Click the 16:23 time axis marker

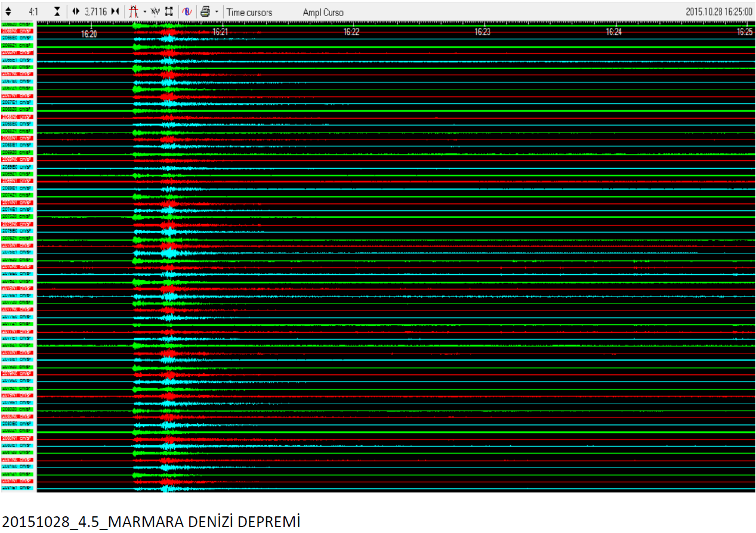coord(482,32)
